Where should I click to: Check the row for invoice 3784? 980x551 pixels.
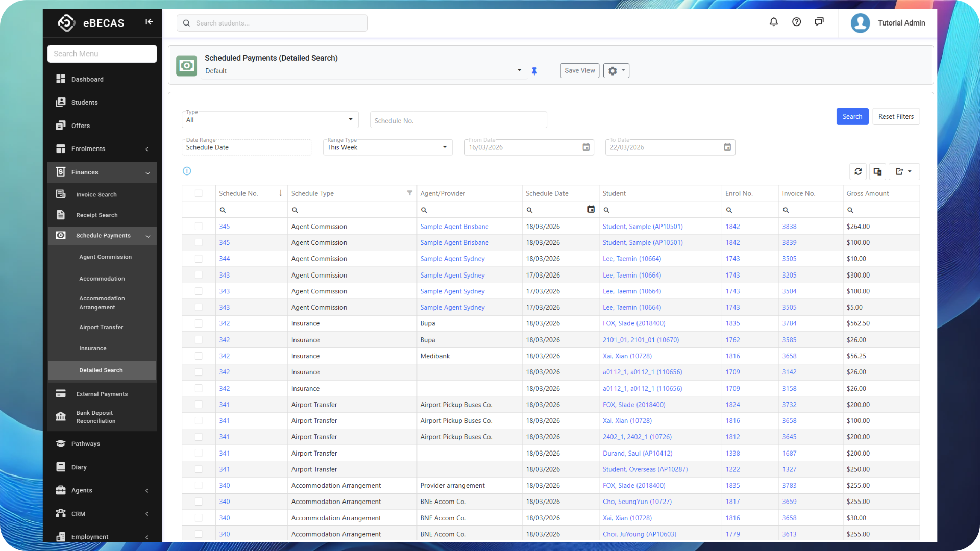[x=199, y=323]
